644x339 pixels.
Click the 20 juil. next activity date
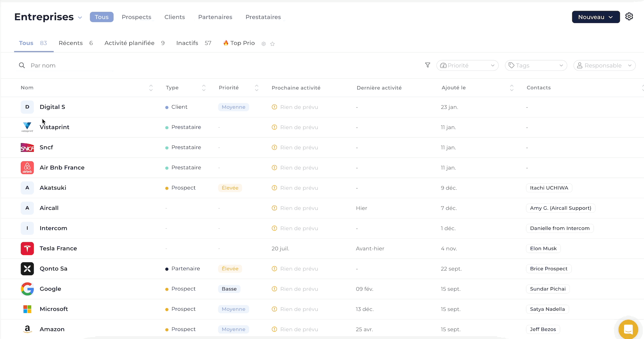tap(280, 248)
